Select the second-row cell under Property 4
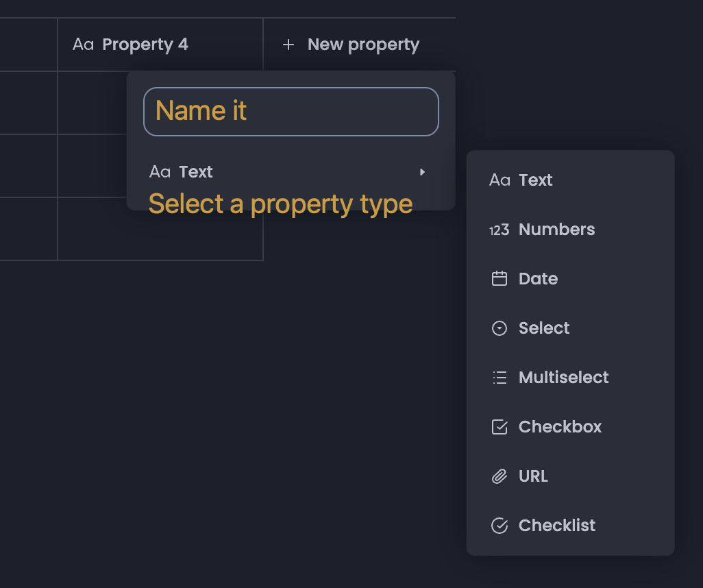The height and width of the screenshot is (588, 703). point(92,166)
